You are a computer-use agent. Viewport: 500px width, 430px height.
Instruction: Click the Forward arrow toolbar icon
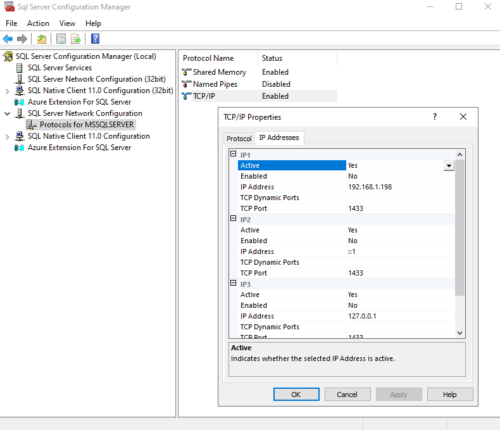(22, 39)
